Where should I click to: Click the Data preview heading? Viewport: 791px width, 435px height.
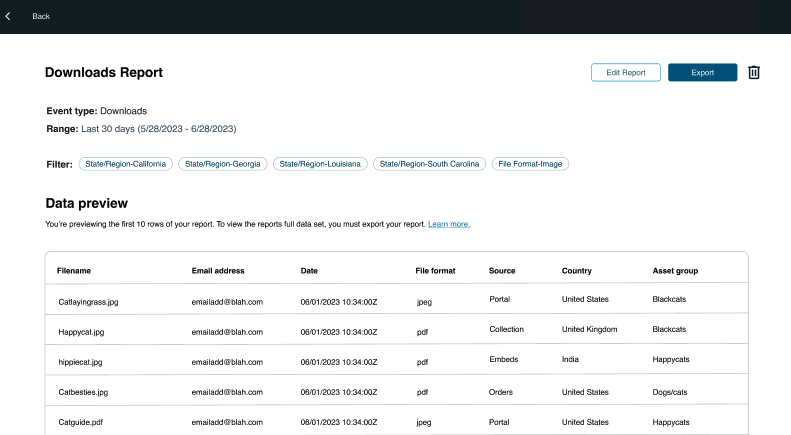tap(87, 203)
